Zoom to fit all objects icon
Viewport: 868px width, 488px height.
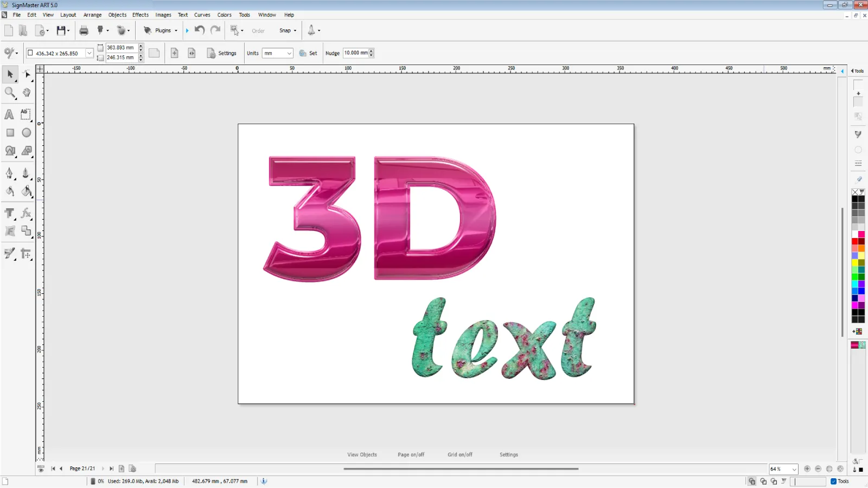pyautogui.click(x=840, y=468)
